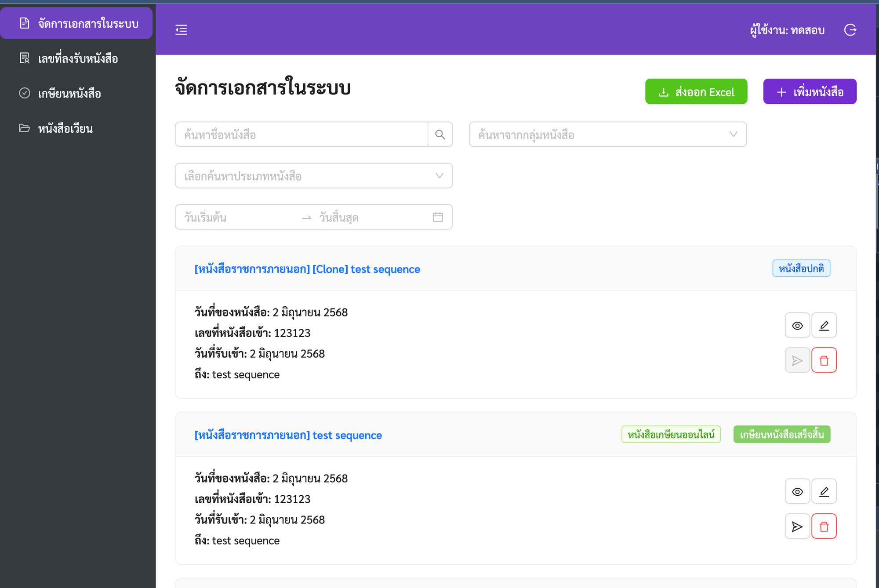View the second test sequence via eye icon
The width and height of the screenshot is (879, 588).
(x=797, y=491)
